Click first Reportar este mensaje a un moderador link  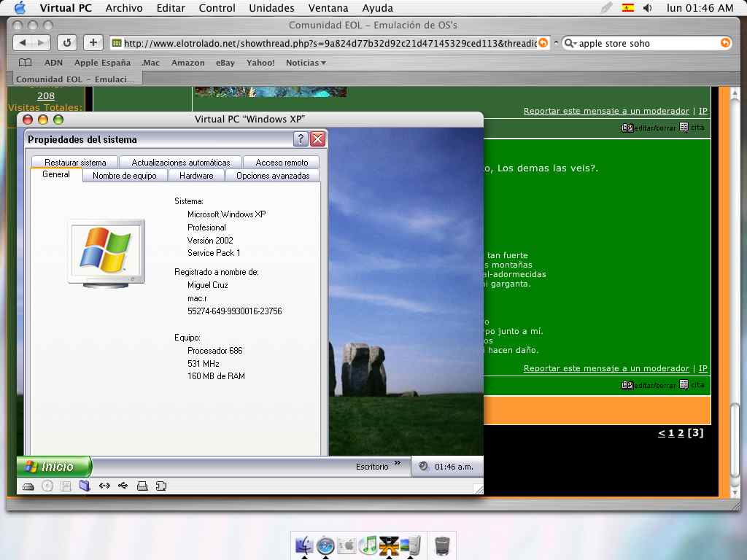pyautogui.click(x=606, y=111)
